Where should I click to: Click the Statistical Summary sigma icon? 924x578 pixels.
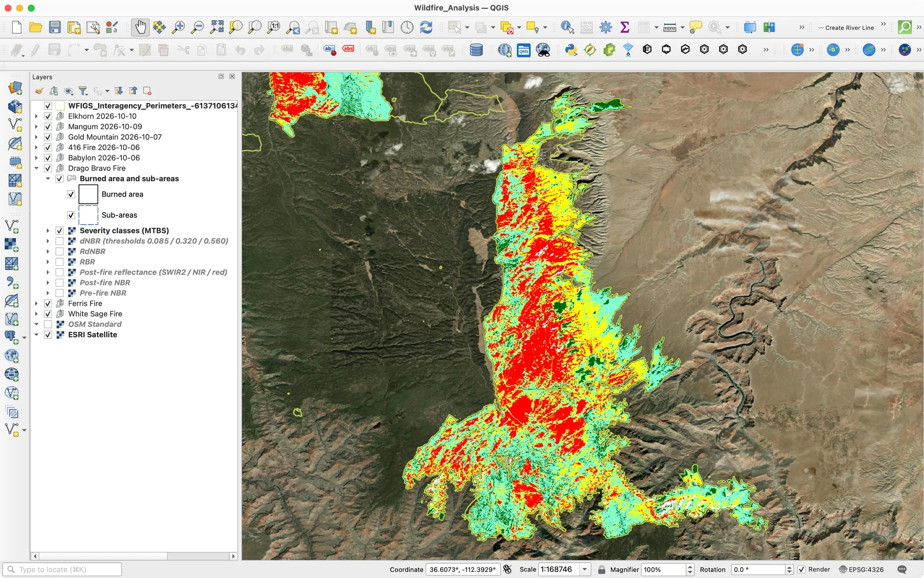(x=624, y=27)
